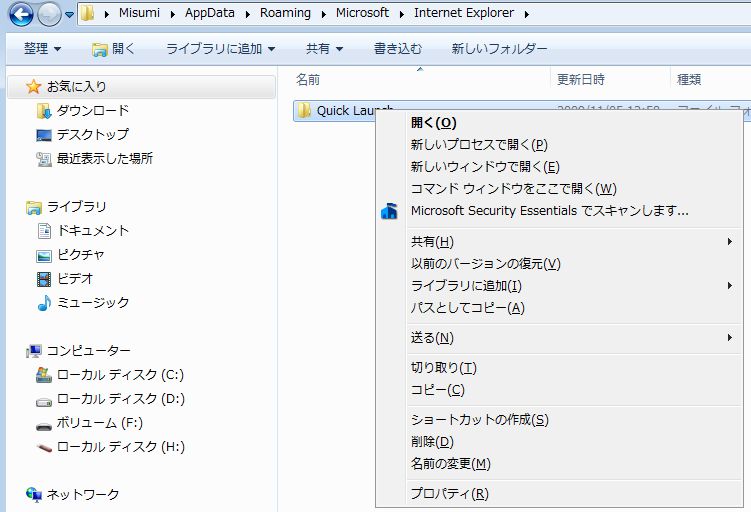The image size is (751, 512).
Task: Click the Microsoft Security Essentials scan icon
Action: (390, 211)
